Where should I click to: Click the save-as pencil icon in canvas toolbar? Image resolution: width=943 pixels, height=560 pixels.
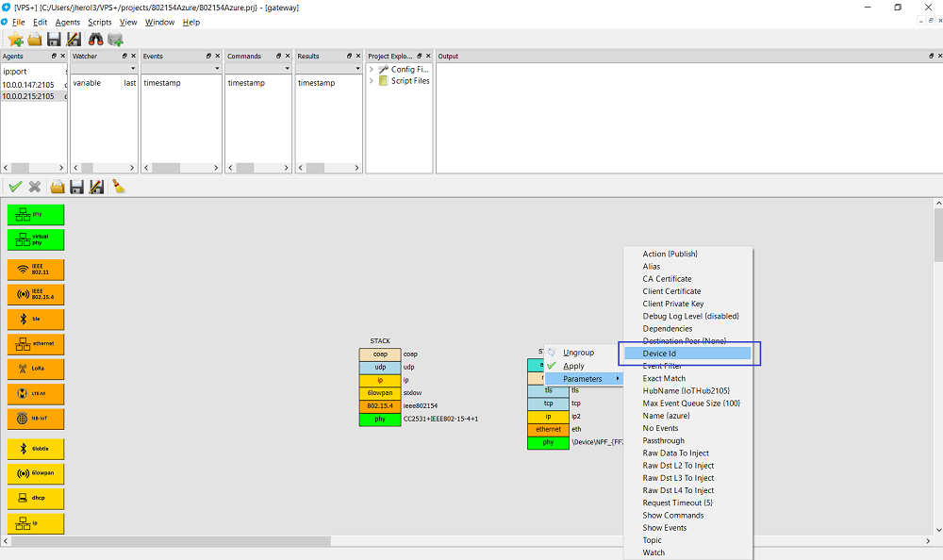click(96, 187)
